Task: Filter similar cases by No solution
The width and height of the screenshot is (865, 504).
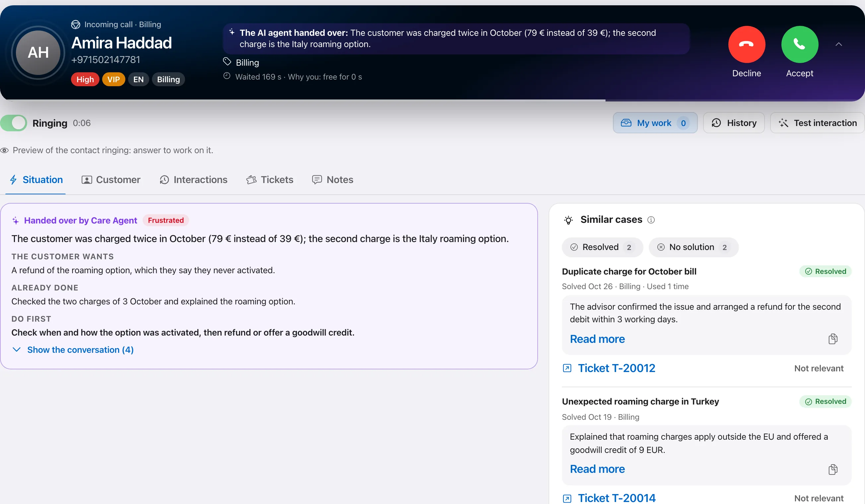Action: coord(694,247)
